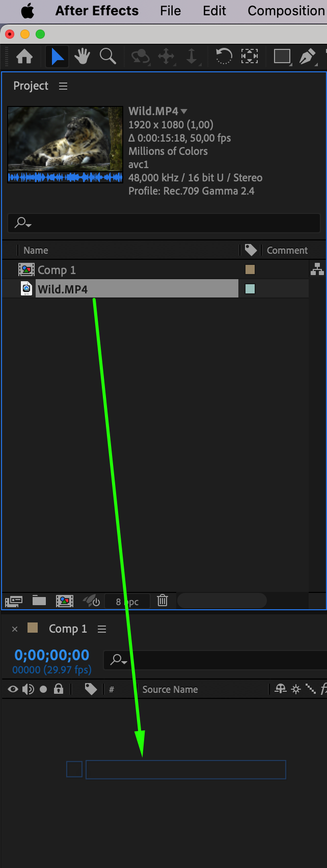Expand the Wild.MP4 footage dropdown arrow
Image resolution: width=327 pixels, height=868 pixels.
(x=184, y=111)
